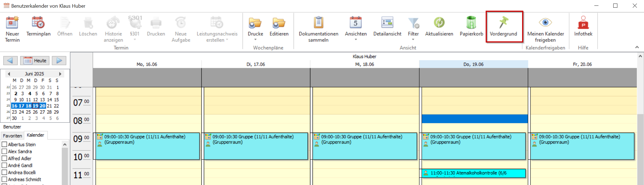This screenshot has height=185, width=644.
Task: Check the Albertus Stein checkbox
Action: pos(4,144)
